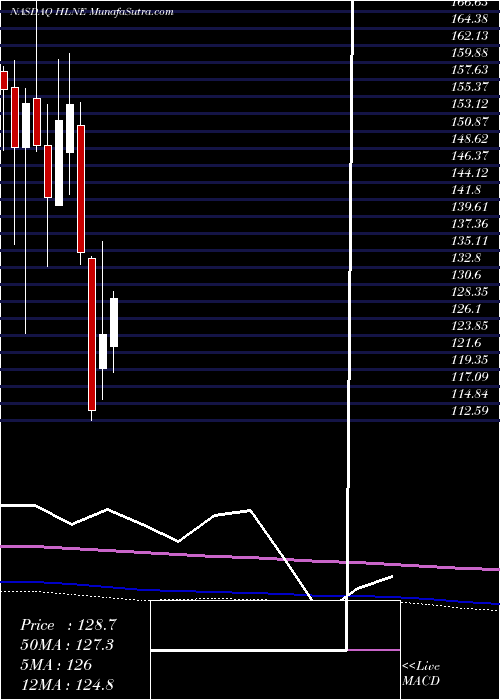Click the 159.88 price axis label
500x700 pixels.
click(470, 53)
